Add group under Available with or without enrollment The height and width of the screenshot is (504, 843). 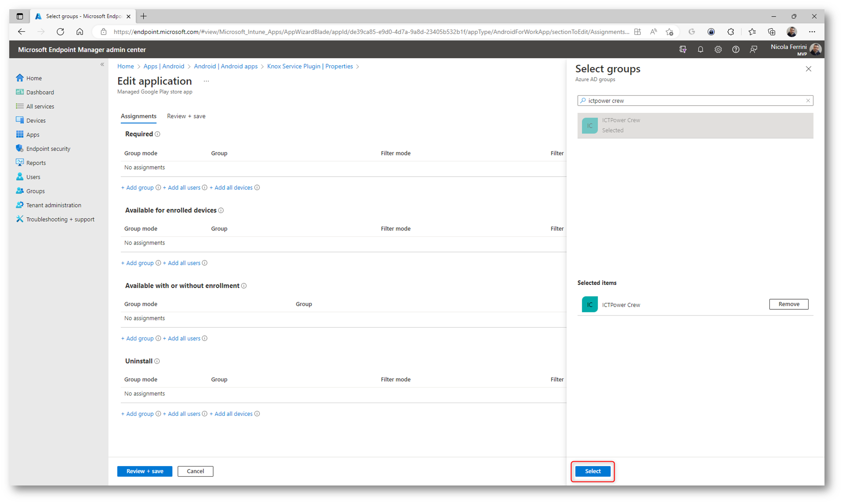137,338
